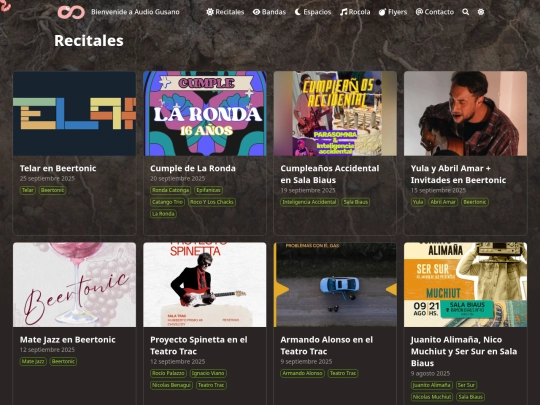This screenshot has height=405, width=540.
Task: Select the 'Epifanicas' tag
Action: [208, 190]
